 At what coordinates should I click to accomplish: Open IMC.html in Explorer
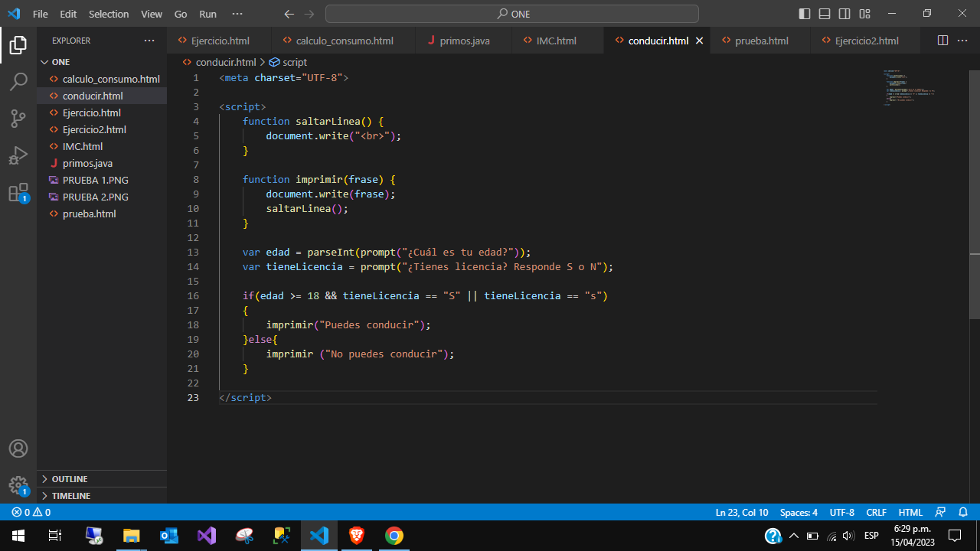click(x=102, y=146)
